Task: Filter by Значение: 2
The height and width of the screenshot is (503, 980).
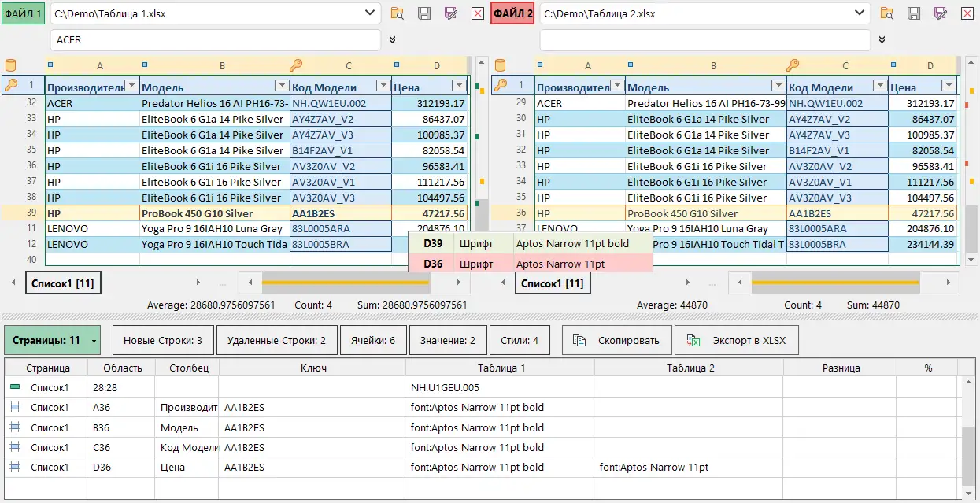Action: [x=448, y=340]
